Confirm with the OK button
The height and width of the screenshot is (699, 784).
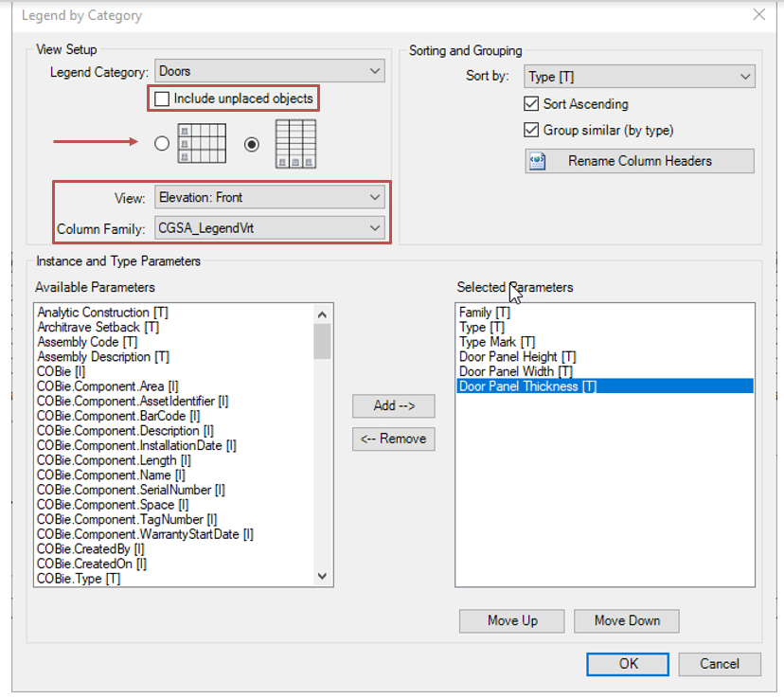[628, 664]
